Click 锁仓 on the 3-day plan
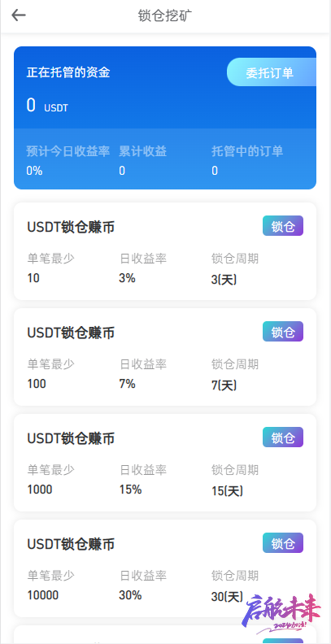The width and height of the screenshot is (331, 644). 283,226
